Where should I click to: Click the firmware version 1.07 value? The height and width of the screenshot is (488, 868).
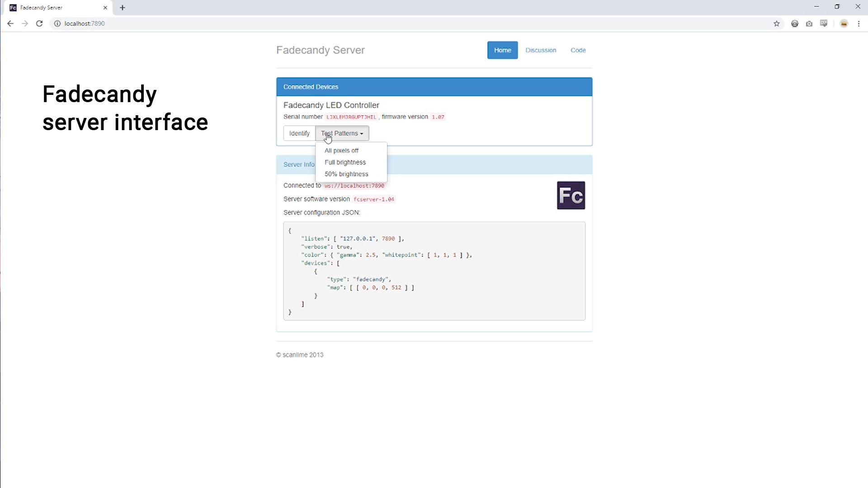click(438, 117)
